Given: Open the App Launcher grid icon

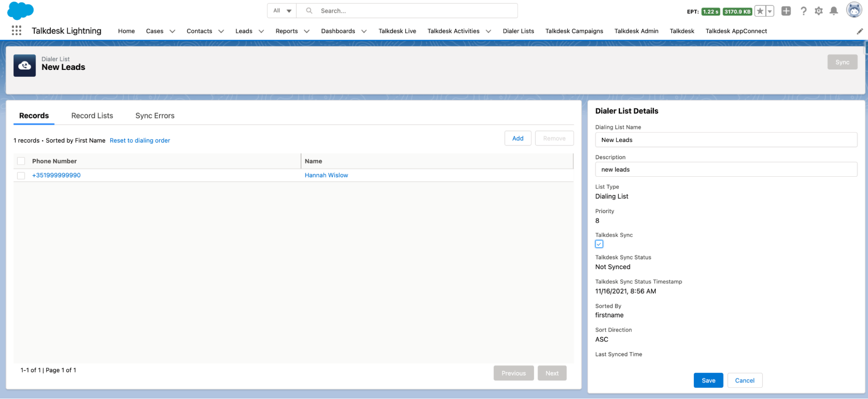Looking at the screenshot, I should [x=17, y=30].
